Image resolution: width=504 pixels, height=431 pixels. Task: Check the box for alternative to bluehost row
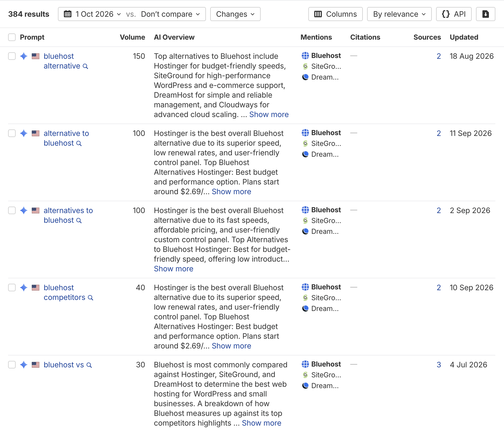pyautogui.click(x=12, y=133)
